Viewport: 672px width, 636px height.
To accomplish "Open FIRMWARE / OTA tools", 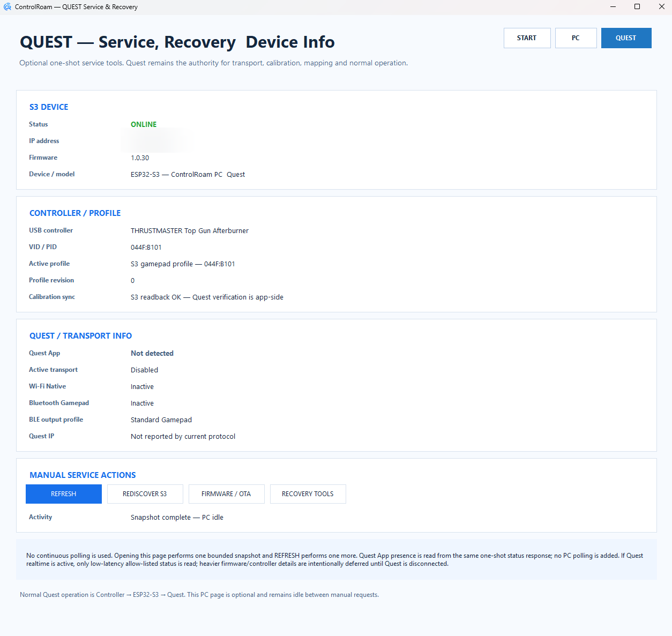I will click(226, 494).
